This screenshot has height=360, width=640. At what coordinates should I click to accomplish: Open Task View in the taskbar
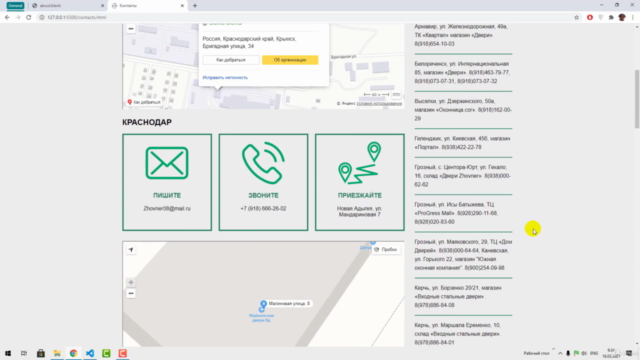point(24,353)
